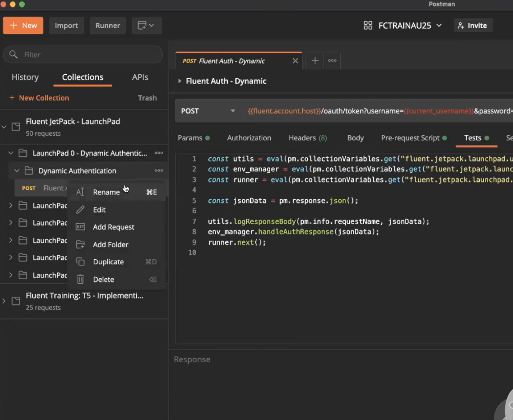Select Rename from the context menu
Viewport: 513px width, 420px height.
[x=106, y=192]
